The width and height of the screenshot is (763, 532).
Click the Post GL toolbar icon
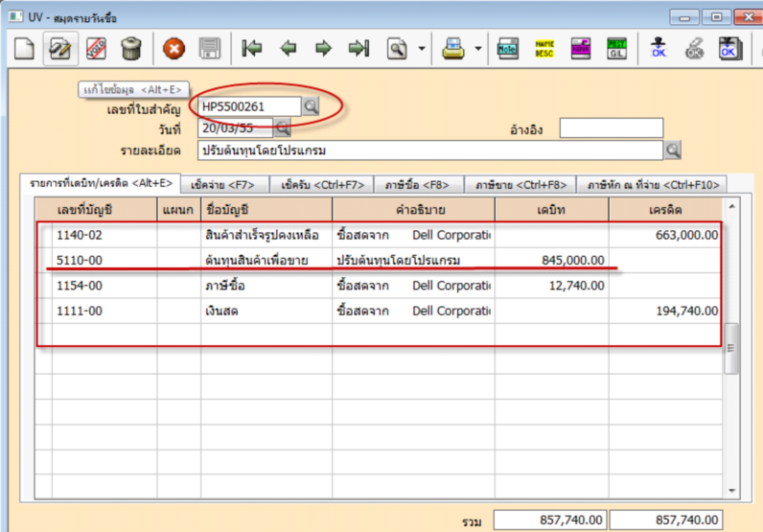point(616,49)
